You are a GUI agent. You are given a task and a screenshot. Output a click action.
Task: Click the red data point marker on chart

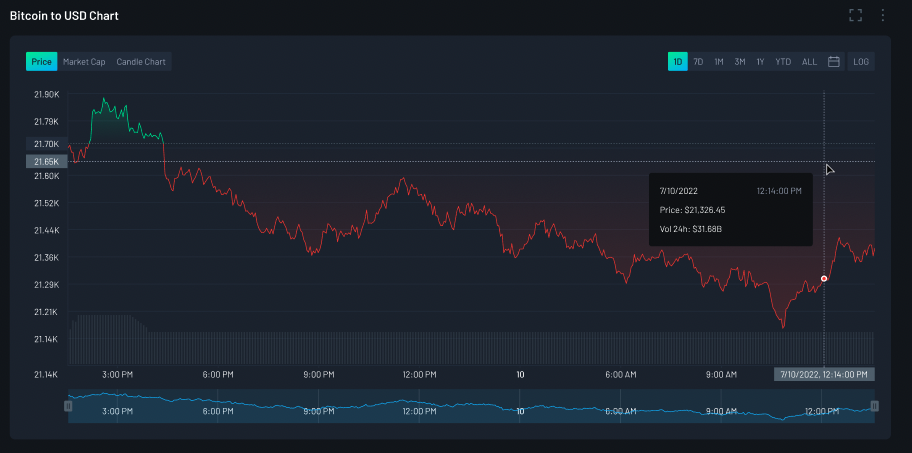(x=824, y=279)
